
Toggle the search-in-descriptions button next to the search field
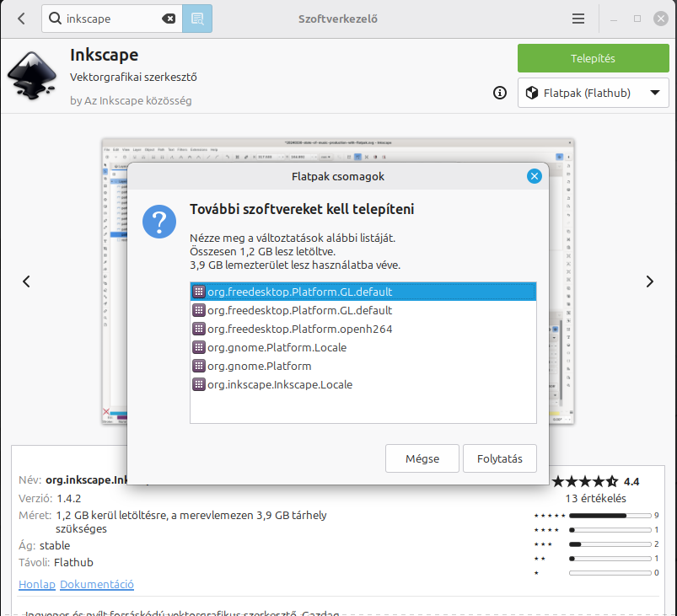tap(197, 19)
